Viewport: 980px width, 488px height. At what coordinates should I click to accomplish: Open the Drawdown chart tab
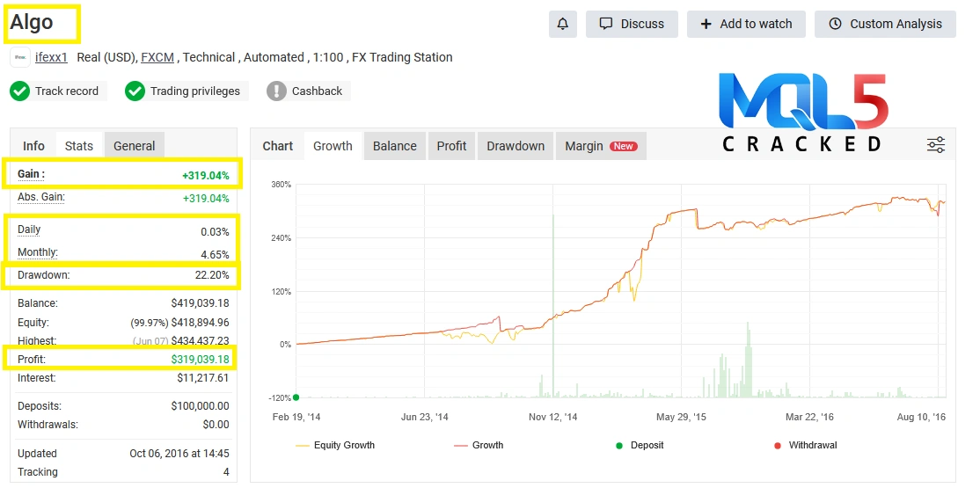[x=516, y=146]
